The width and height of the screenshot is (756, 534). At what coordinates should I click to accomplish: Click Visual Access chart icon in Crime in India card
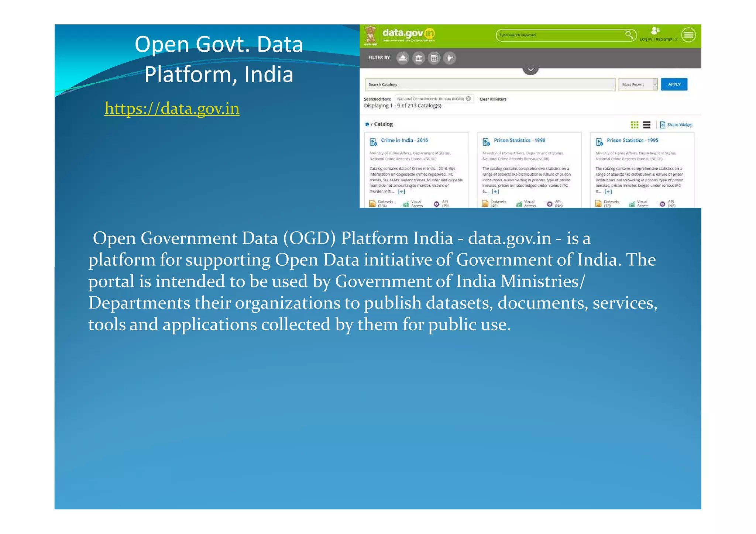point(406,204)
